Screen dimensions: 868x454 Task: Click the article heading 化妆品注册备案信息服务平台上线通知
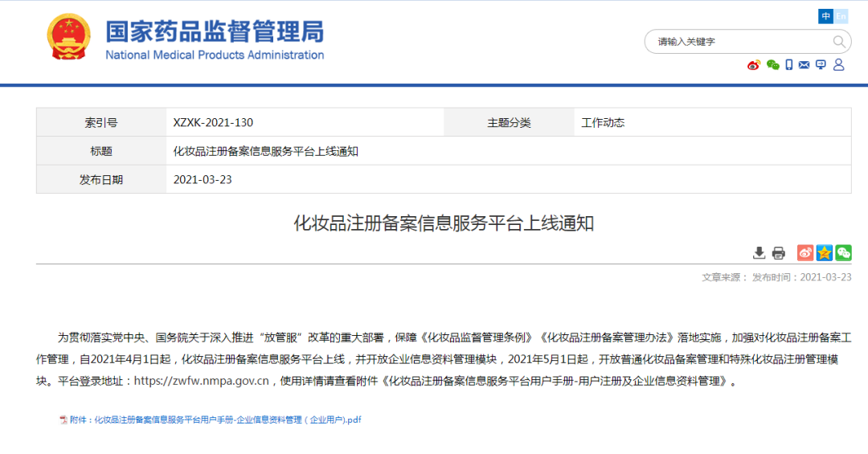pos(444,223)
